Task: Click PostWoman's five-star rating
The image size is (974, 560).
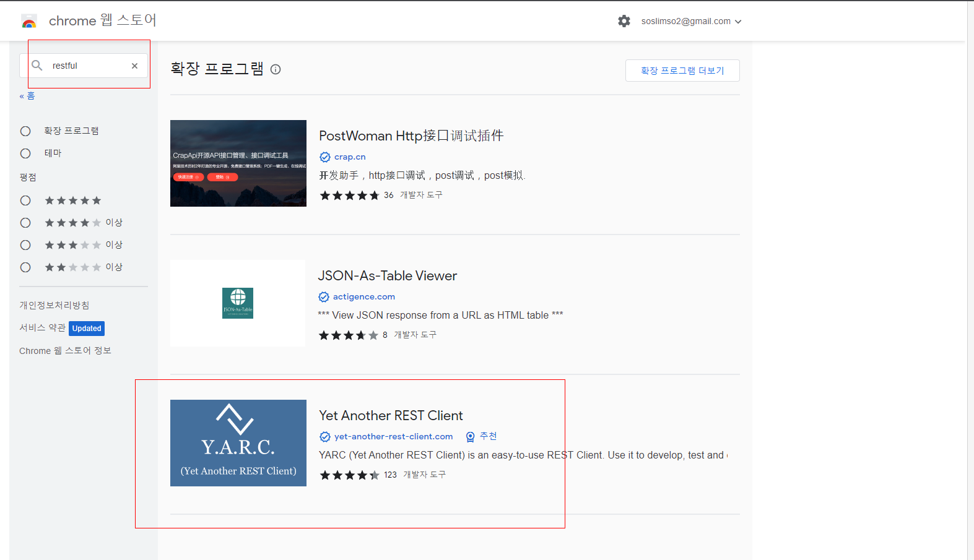Action: pos(349,196)
